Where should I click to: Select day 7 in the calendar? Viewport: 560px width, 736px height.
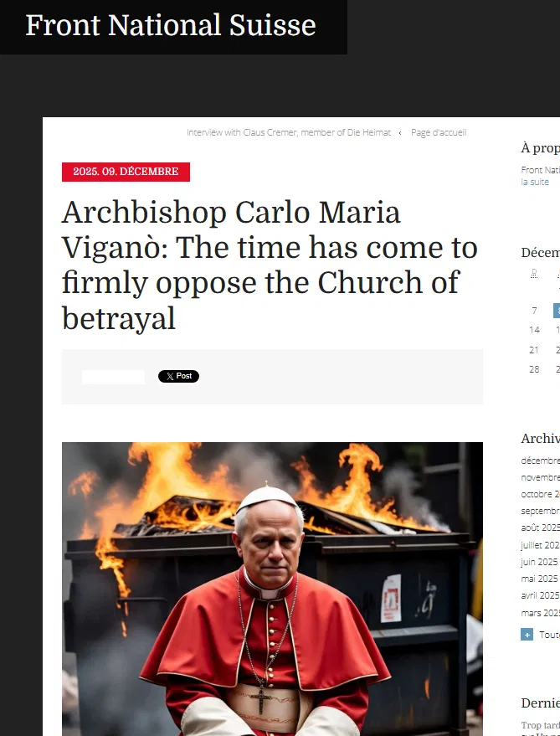(534, 311)
